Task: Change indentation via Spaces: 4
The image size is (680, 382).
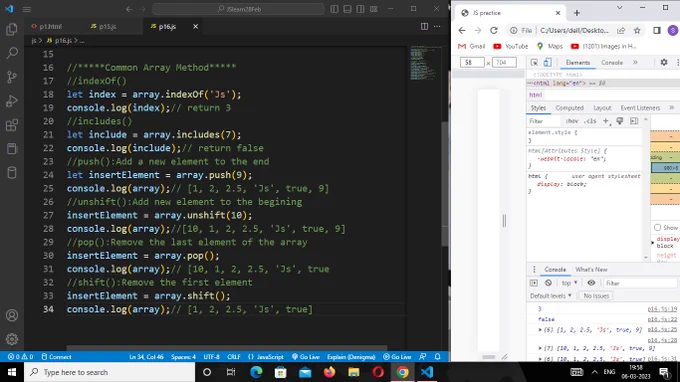Action: point(183,357)
